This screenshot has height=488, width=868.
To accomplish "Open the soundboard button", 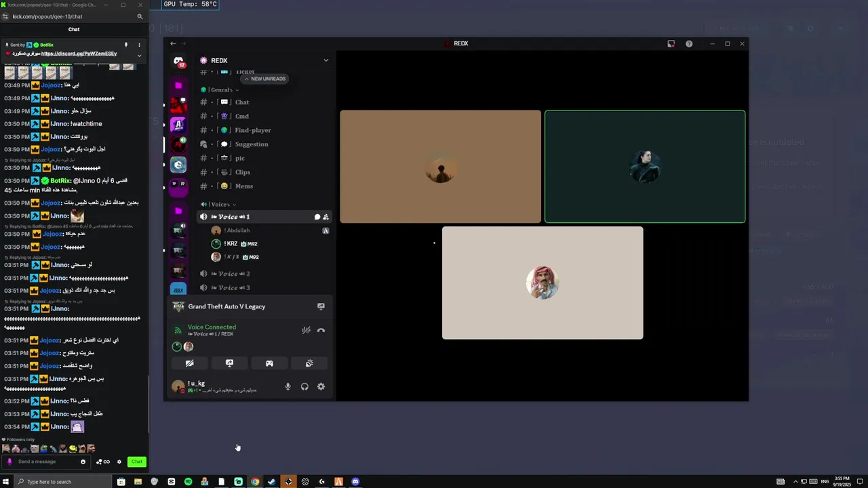I will [x=309, y=363].
